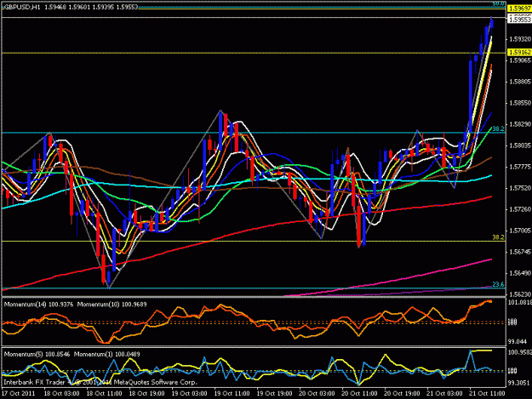Screen dimensions: 532x399
Task: Select the yellow 38.2 Fibonacci label
Action: point(498,237)
